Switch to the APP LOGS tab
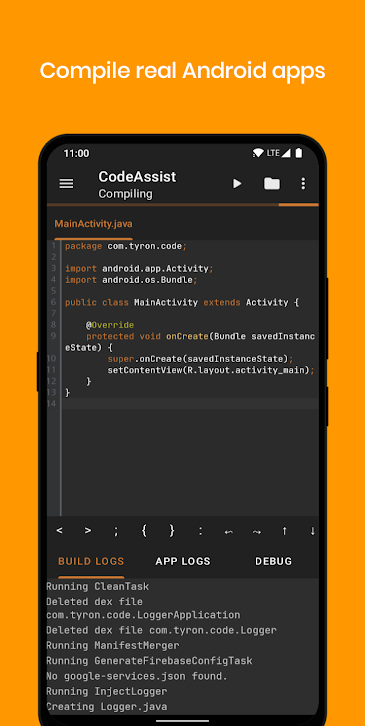The height and width of the screenshot is (726, 365). 183,562
